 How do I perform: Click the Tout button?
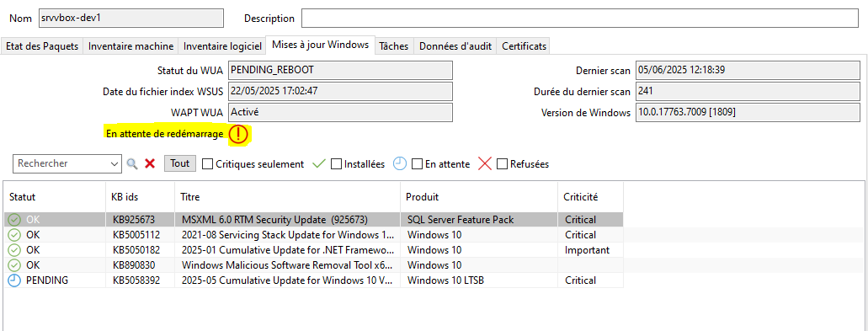[x=180, y=163]
